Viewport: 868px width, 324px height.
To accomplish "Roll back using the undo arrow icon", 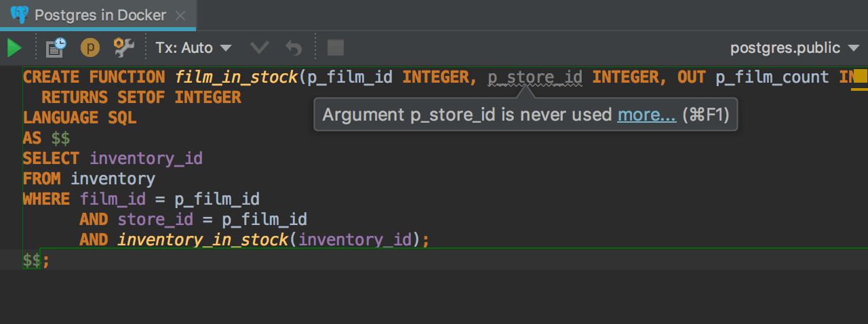I will [x=294, y=48].
